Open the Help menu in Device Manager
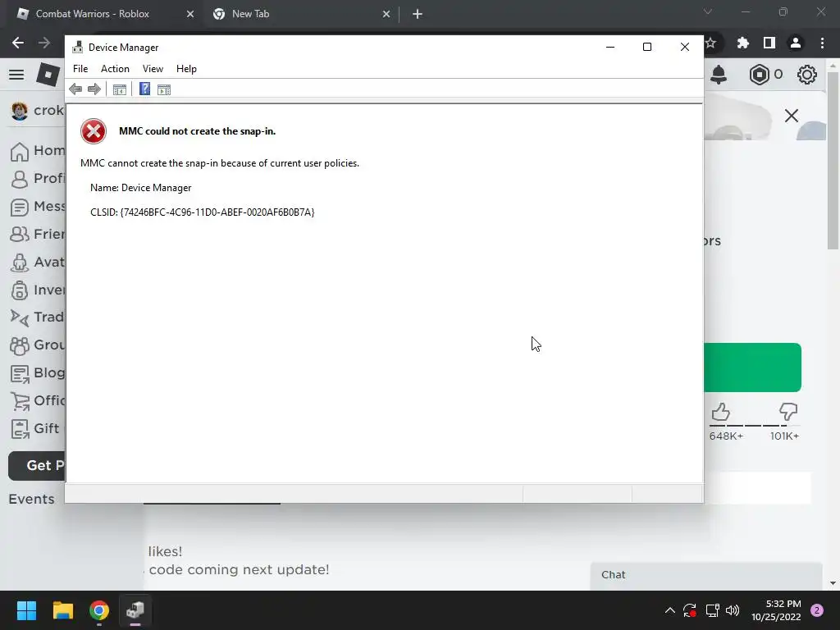 click(x=186, y=69)
